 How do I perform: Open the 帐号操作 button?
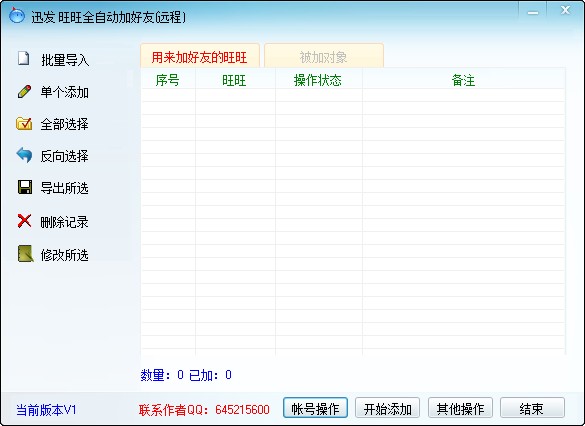pyautogui.click(x=315, y=408)
